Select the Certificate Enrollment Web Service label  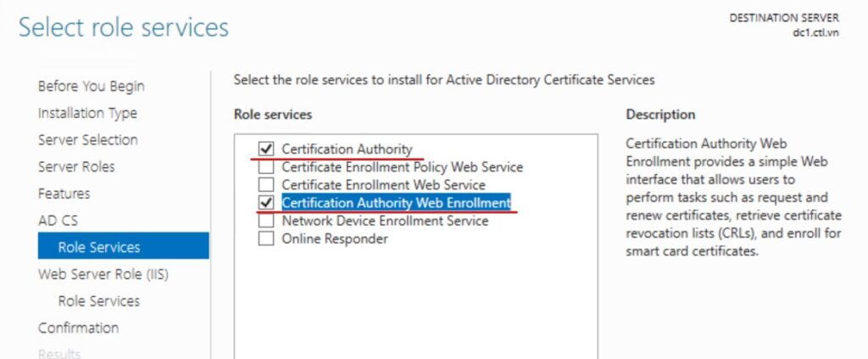point(383,185)
